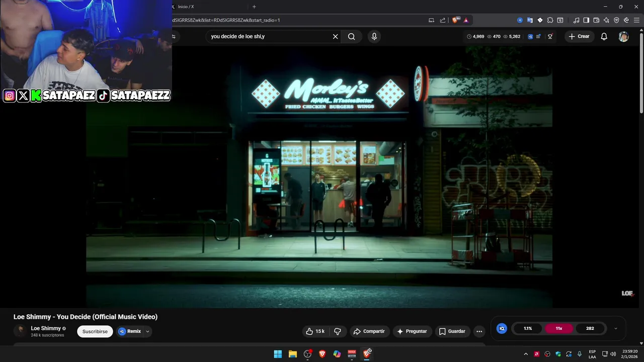Click the share page icon in address bar
The width and height of the screenshot is (644, 362).
pyautogui.click(x=443, y=20)
